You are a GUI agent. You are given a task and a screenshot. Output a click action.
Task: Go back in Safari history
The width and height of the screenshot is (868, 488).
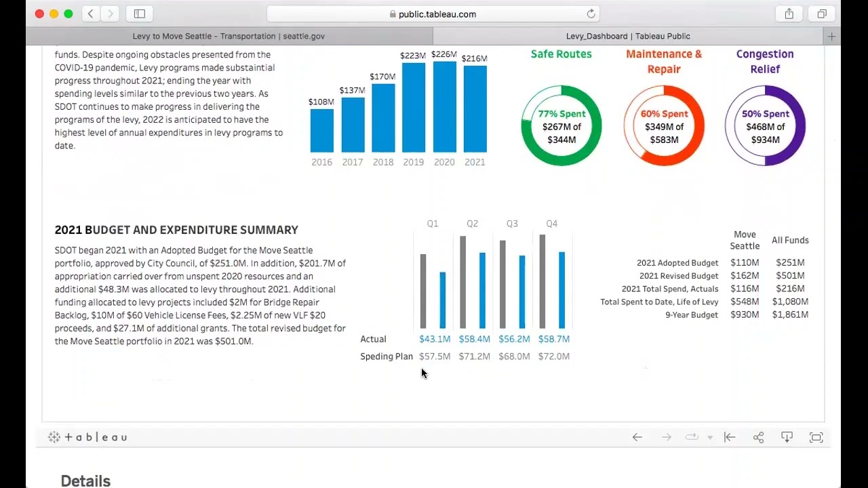[x=90, y=14]
